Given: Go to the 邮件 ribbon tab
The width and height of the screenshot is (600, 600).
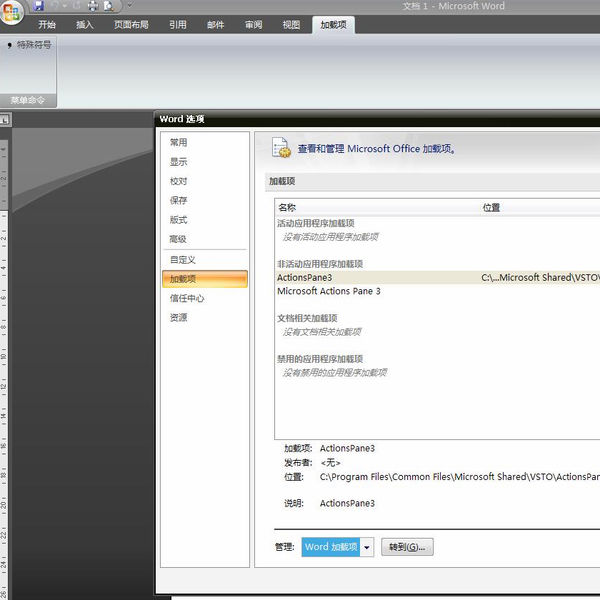Looking at the screenshot, I should tap(215, 25).
